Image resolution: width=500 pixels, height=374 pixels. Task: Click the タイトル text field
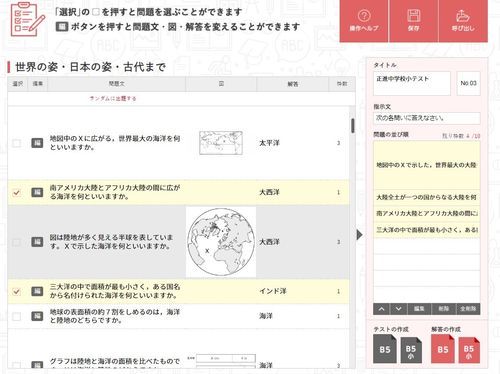click(x=412, y=83)
